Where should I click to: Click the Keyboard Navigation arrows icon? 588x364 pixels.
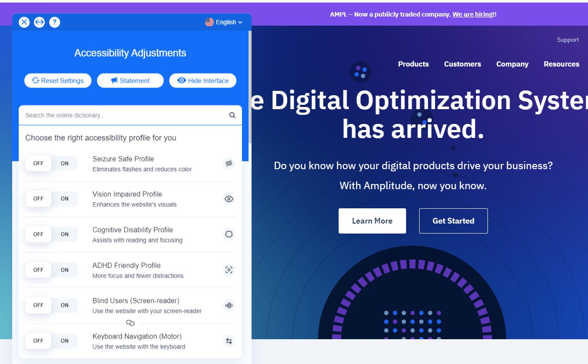(x=228, y=341)
